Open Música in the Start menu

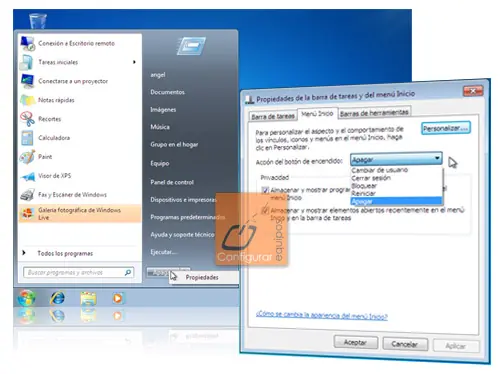(160, 127)
